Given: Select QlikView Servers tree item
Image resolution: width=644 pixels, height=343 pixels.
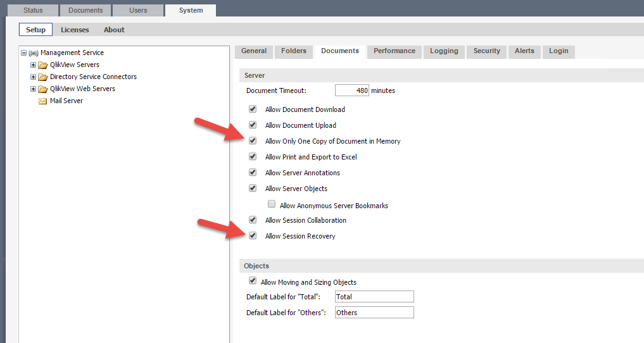Looking at the screenshot, I should [x=75, y=65].
